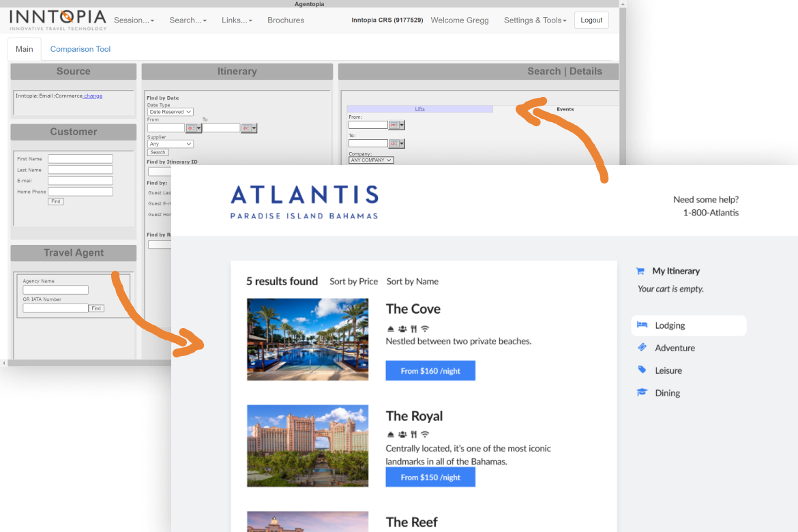Click the room service bell icon under The Cove
Image resolution: width=798 pixels, height=532 pixels.
click(x=391, y=328)
